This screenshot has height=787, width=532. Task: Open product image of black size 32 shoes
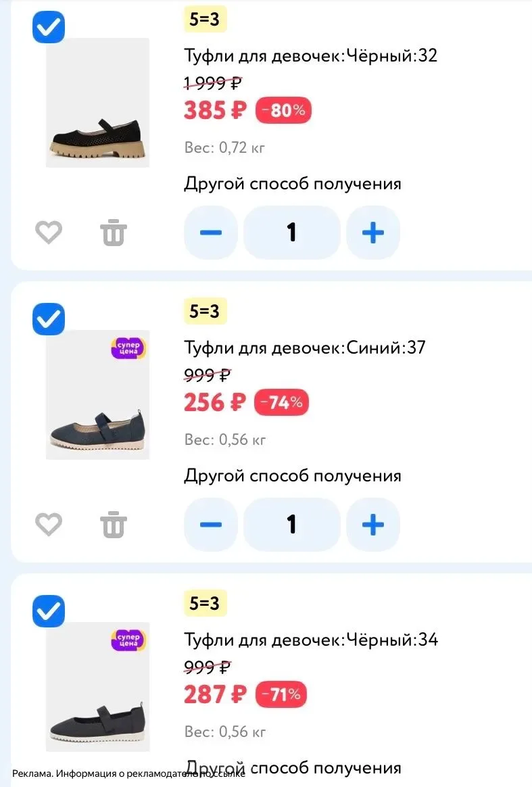tap(98, 103)
